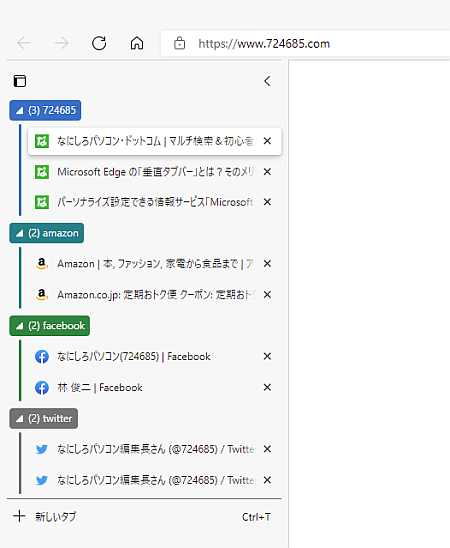
Task: Switch to なにしろパソコン(724685) Facebook tab
Action: [x=154, y=356]
